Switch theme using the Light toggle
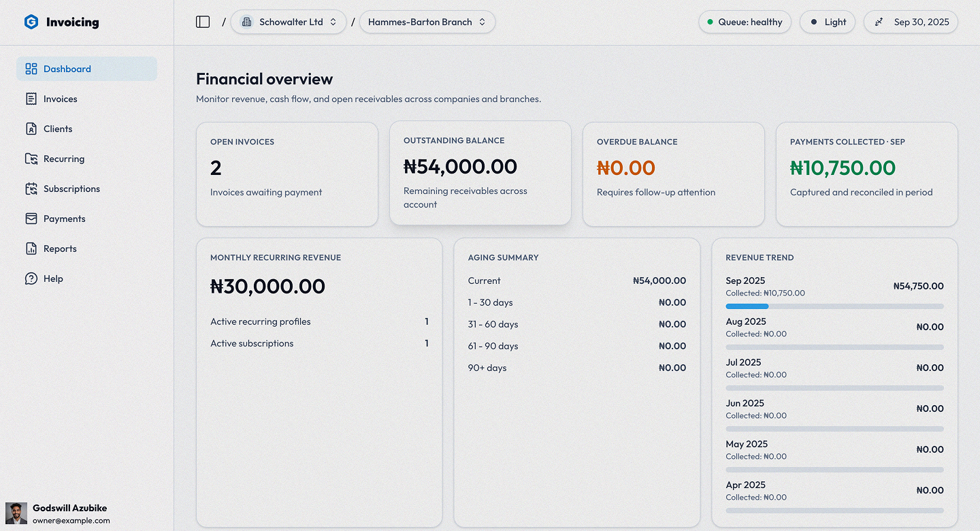 point(828,21)
